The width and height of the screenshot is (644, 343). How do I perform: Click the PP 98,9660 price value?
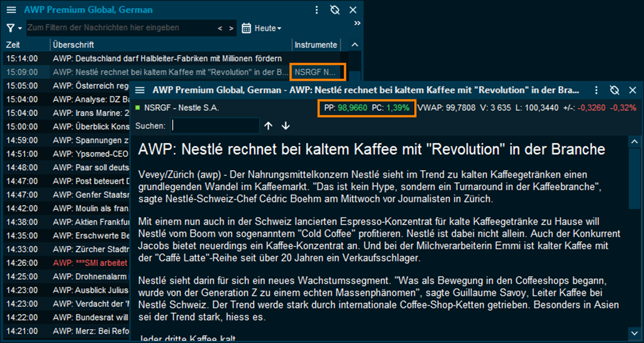point(345,108)
